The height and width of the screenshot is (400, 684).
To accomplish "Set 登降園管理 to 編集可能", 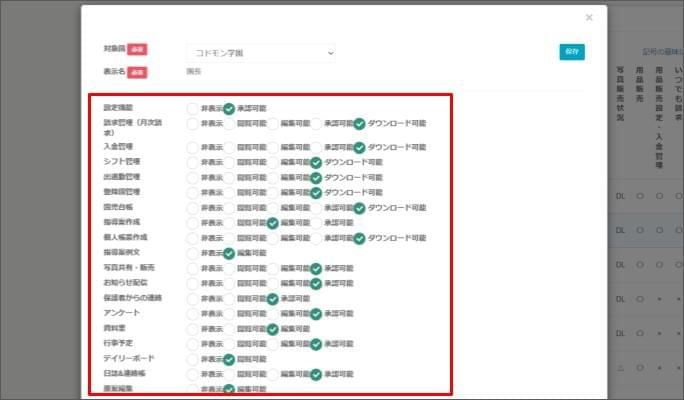I will pyautogui.click(x=273, y=192).
